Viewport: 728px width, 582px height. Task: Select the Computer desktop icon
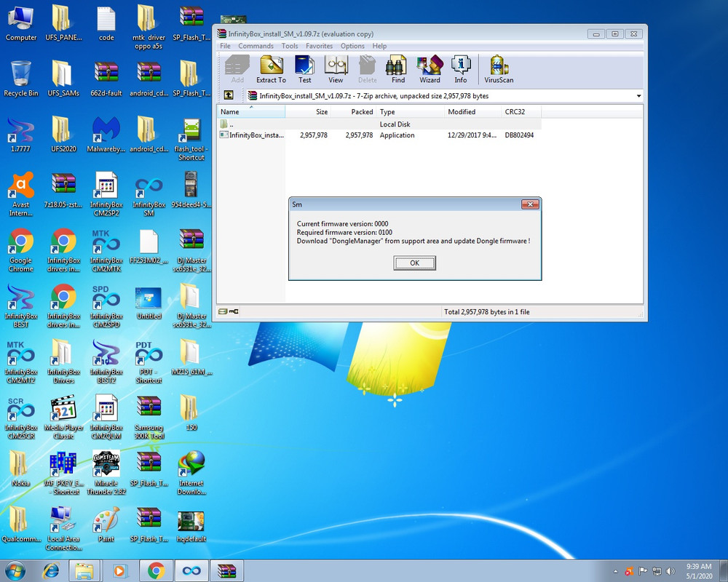[21, 23]
